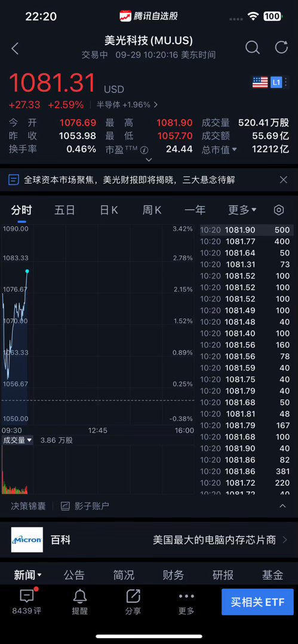This screenshot has width=298, height=644.
Task: Open chart settings hexagon icon
Action: [x=279, y=210]
